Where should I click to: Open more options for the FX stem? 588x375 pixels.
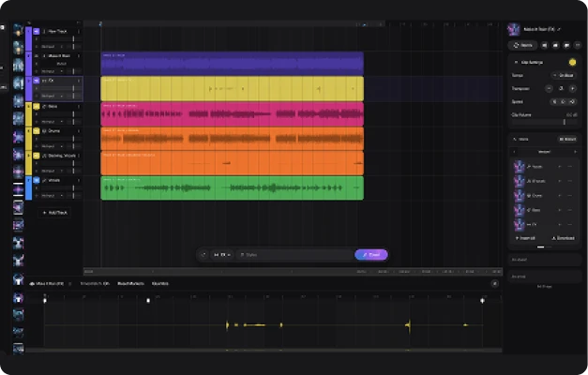click(x=570, y=225)
